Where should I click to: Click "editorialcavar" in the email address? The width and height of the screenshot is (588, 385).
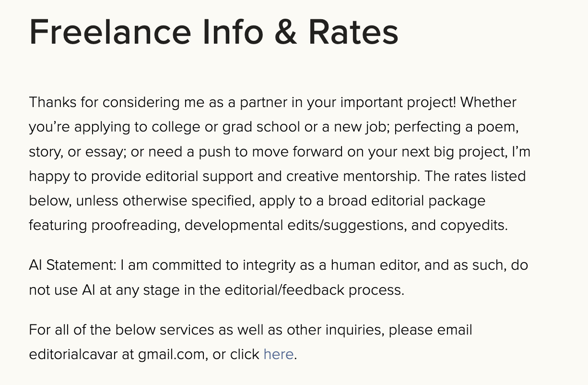[x=73, y=354]
